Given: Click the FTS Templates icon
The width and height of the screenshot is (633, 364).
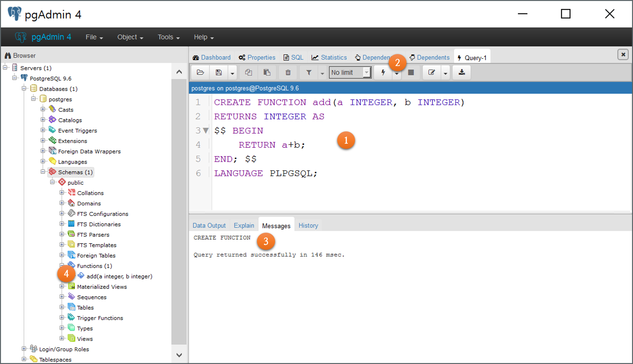Looking at the screenshot, I should [x=72, y=245].
